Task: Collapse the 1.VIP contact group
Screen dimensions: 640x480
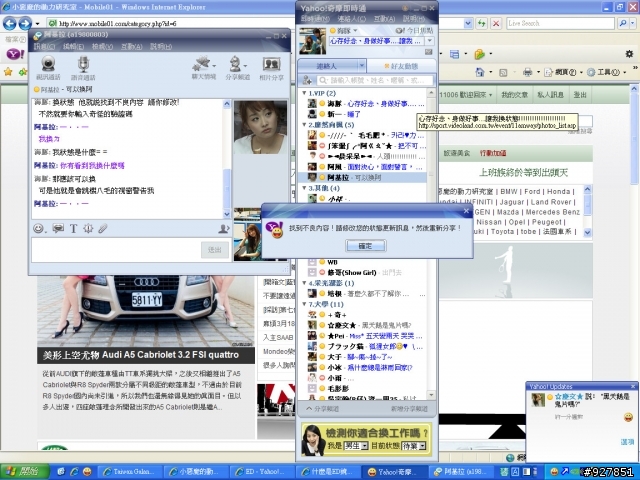Action: [304, 93]
